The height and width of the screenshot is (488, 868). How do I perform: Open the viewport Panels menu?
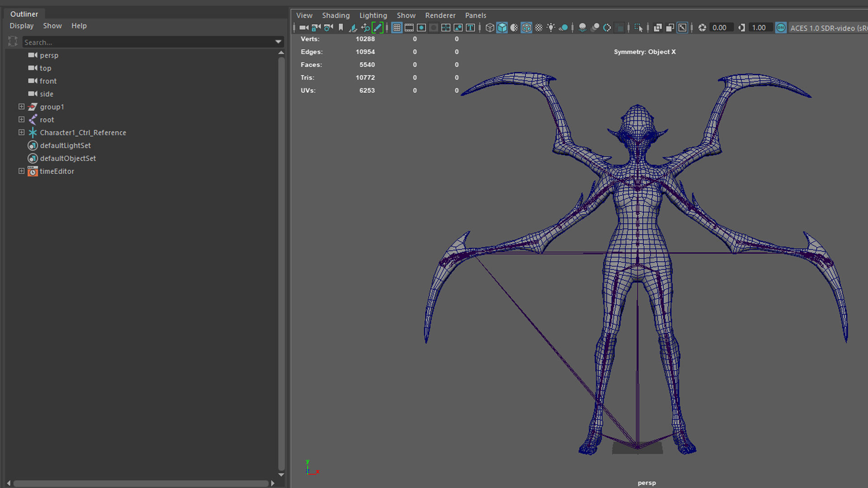476,15
